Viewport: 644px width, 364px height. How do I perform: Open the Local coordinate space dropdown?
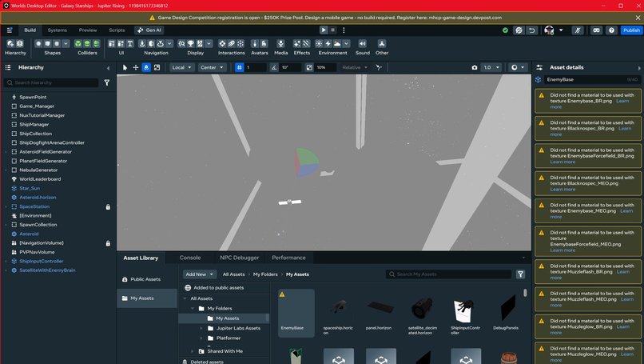click(x=181, y=67)
